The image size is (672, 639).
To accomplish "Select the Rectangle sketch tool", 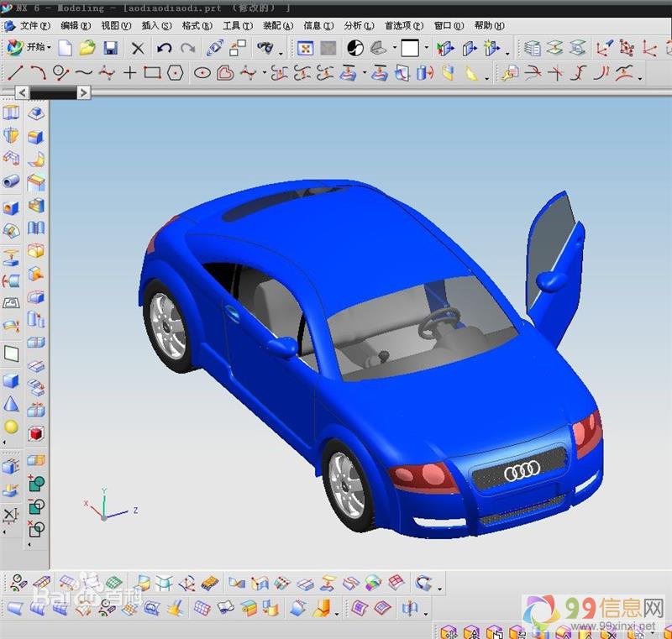I will point(152,74).
